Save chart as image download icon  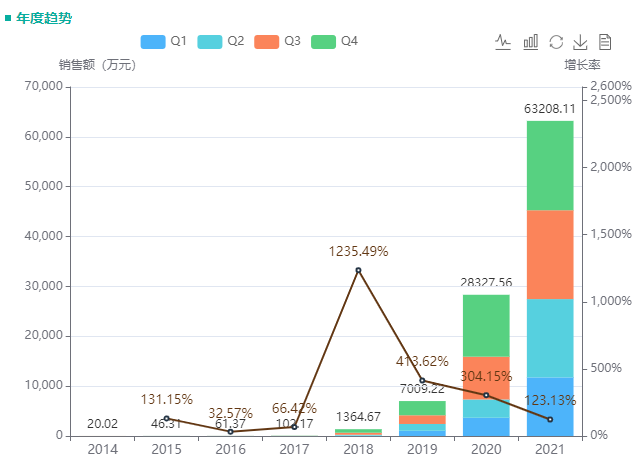pos(580,41)
